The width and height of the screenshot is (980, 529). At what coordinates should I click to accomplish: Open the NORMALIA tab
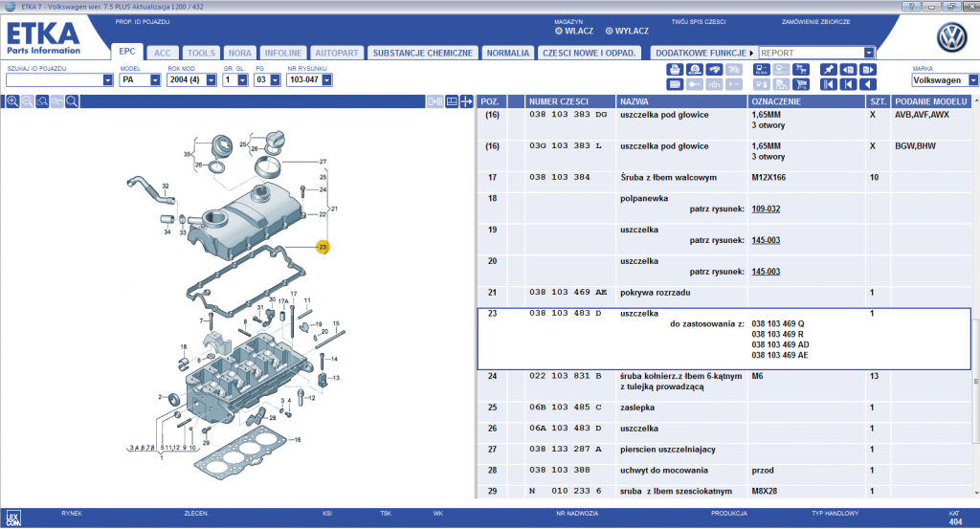tap(507, 53)
